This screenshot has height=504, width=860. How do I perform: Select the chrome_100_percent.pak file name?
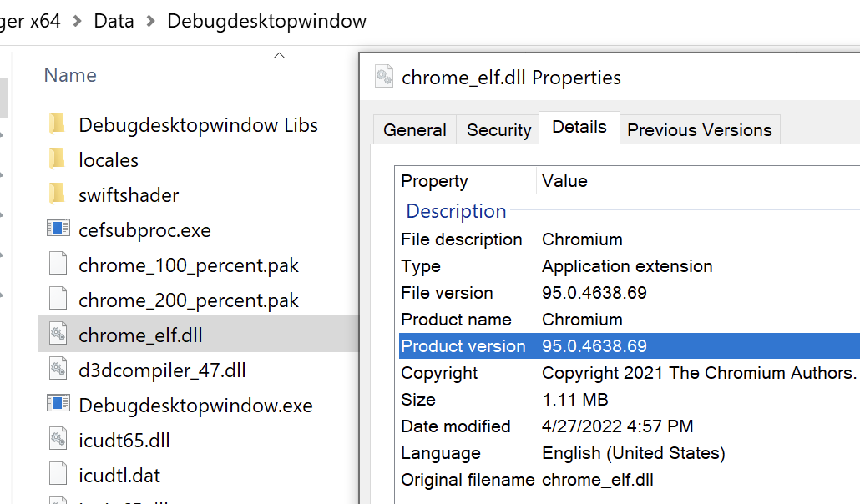(x=189, y=265)
